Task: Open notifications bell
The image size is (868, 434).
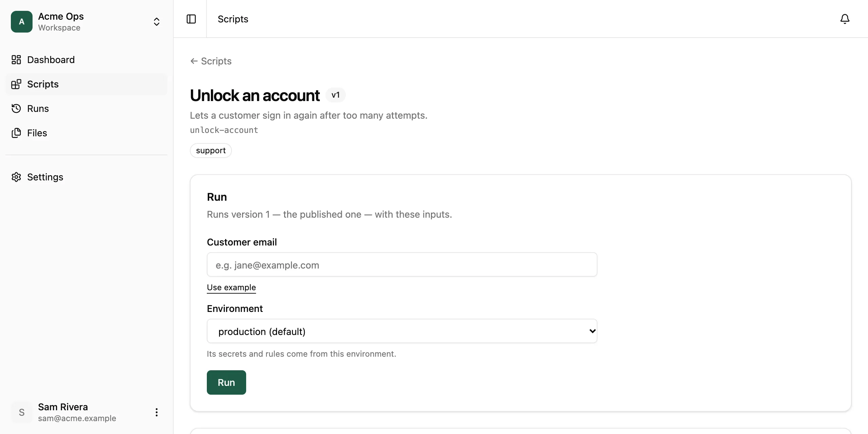Action: (x=845, y=19)
